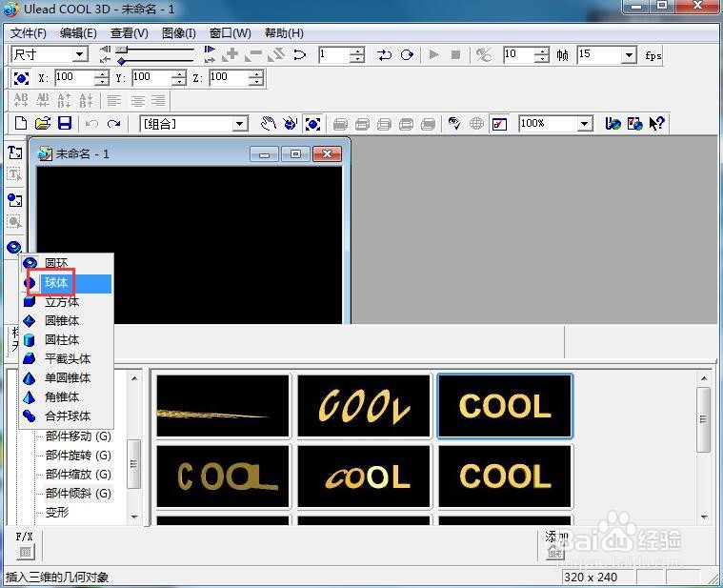Select 部件旋转 (G) in the effects tree
The image size is (723, 588).
click(78, 456)
